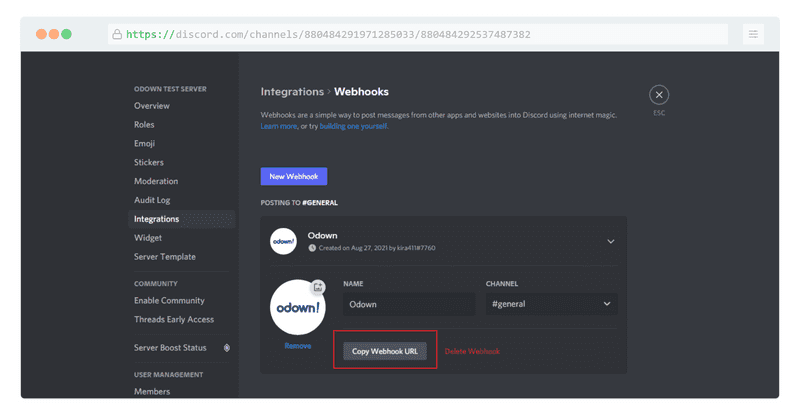
Task: Click the Integrations breadcrumb in header
Action: (x=292, y=92)
